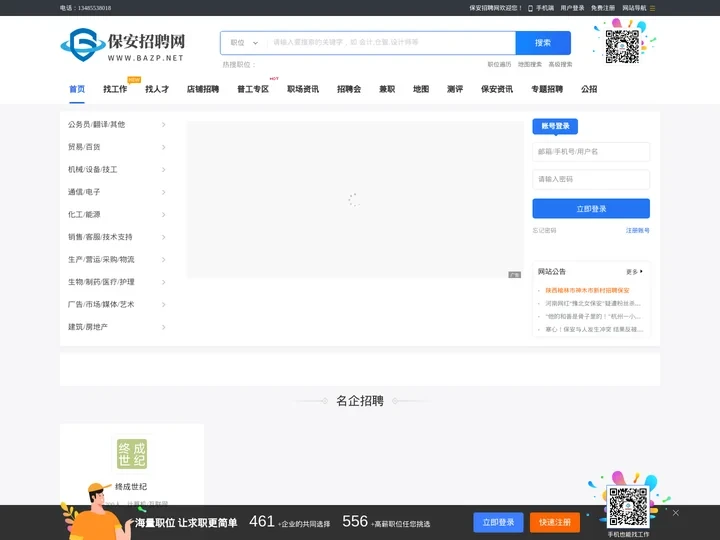
Task: Click 立即登录 in the bottom banner
Action: pos(498,523)
